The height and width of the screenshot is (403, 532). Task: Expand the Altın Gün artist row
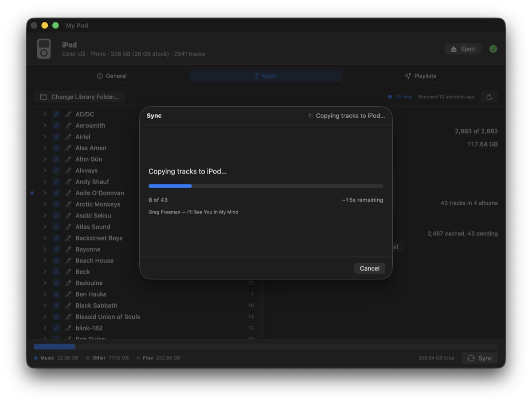(x=45, y=159)
